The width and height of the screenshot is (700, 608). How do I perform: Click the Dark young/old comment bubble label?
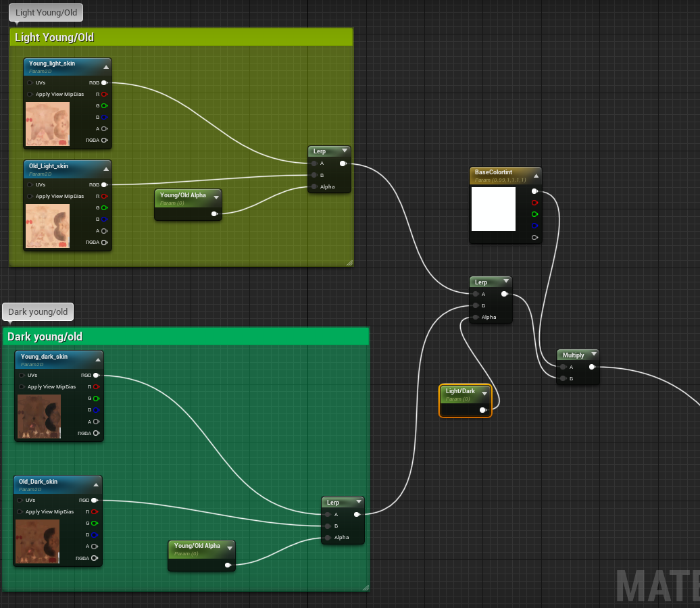pos(38,311)
